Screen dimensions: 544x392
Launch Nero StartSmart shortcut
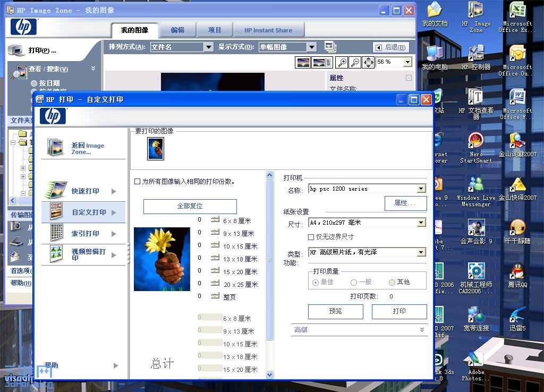tap(476, 148)
